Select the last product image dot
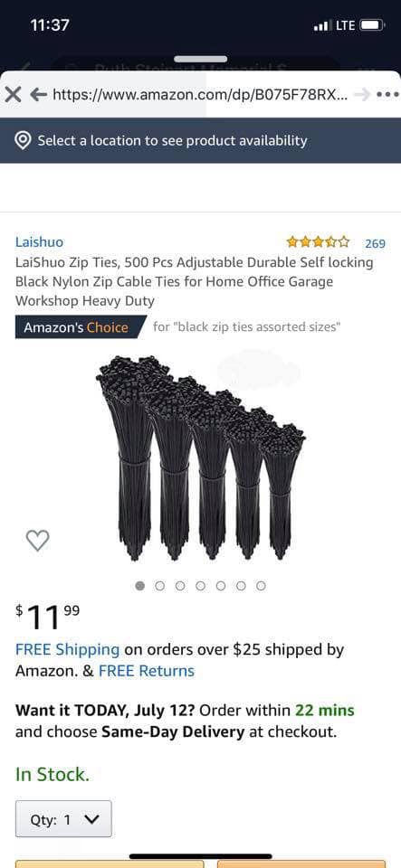Image resolution: width=401 pixels, height=868 pixels. [x=261, y=586]
